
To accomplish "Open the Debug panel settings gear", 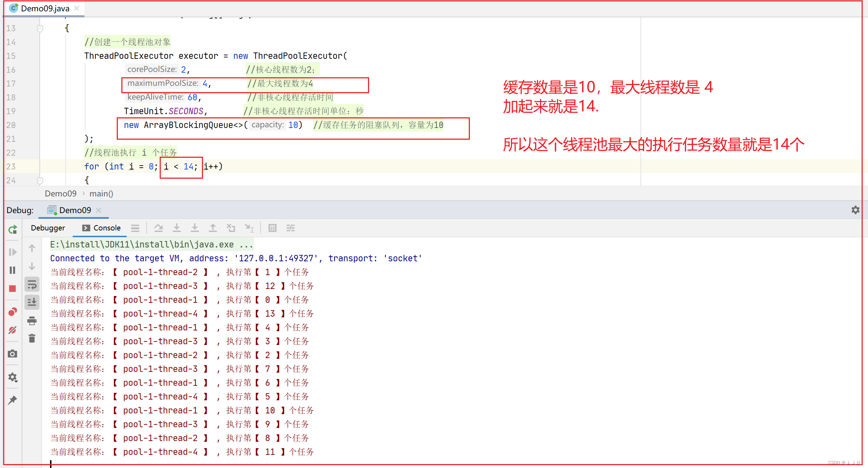I will tap(855, 210).
